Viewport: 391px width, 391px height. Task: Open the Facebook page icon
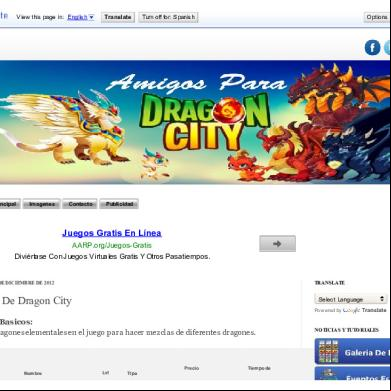pos(372,47)
